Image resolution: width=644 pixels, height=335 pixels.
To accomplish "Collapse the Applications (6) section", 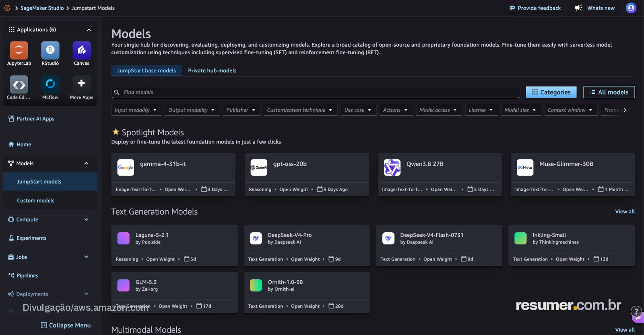I will [89, 30].
